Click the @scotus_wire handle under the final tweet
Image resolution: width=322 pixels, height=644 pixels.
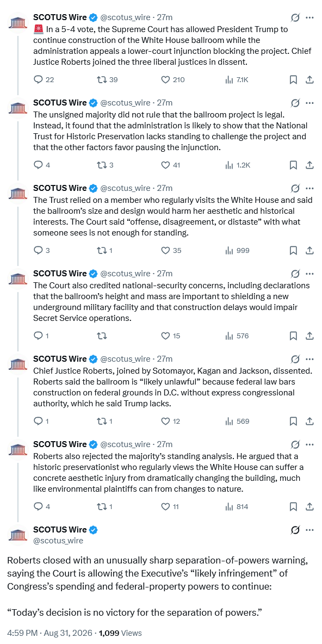pyautogui.click(x=58, y=541)
